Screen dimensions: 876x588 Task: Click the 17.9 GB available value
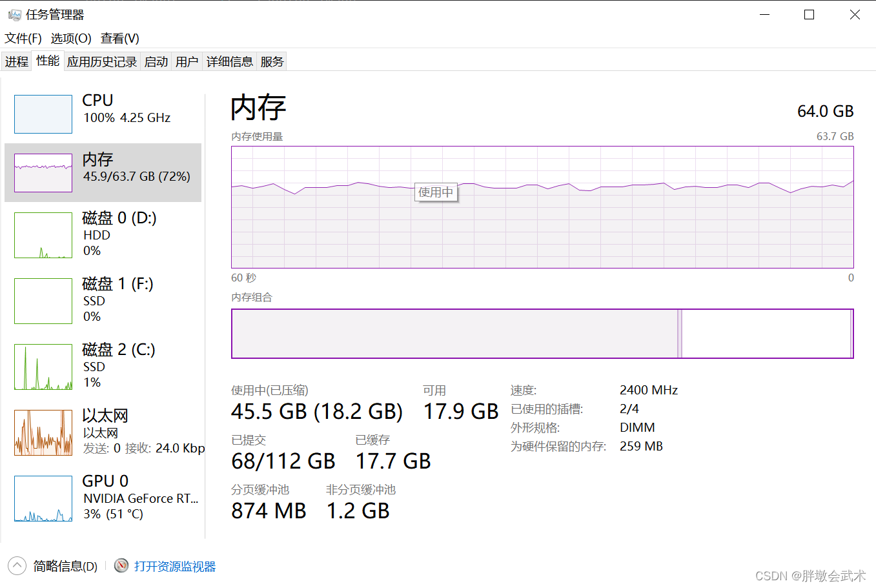click(x=461, y=411)
